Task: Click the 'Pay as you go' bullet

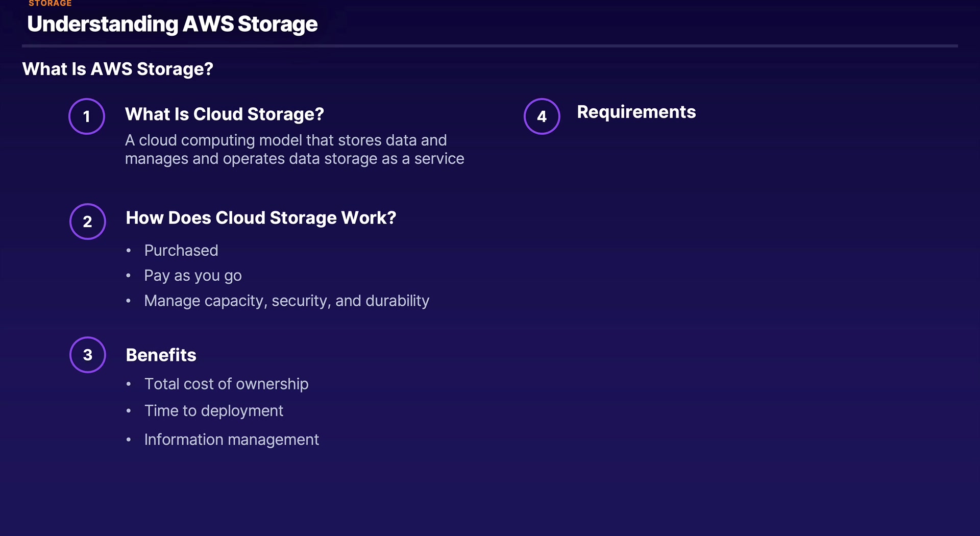Action: (x=193, y=276)
